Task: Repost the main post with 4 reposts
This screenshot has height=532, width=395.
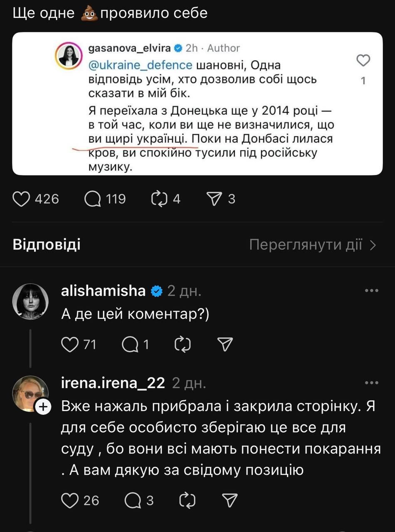Action: pos(159,199)
